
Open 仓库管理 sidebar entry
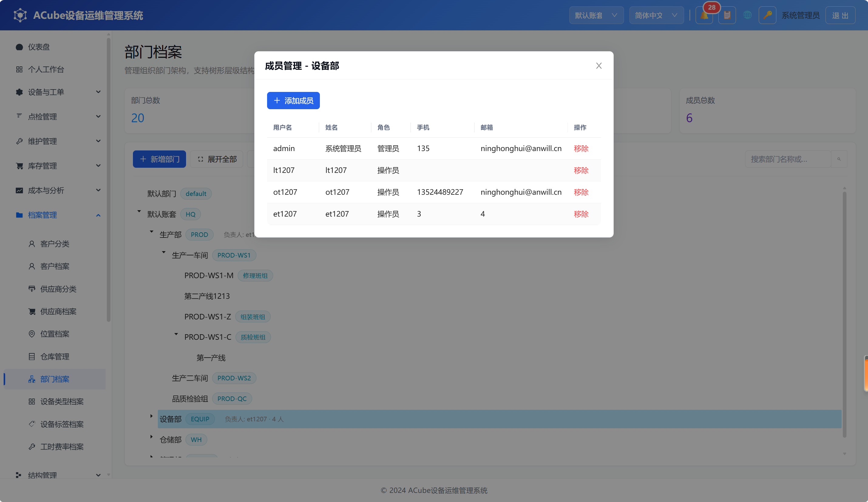(x=55, y=356)
